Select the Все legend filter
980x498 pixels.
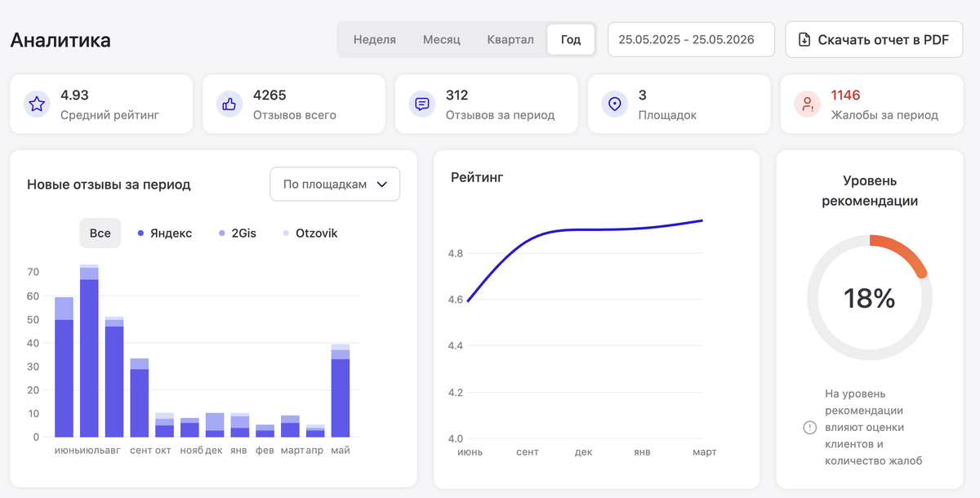pyautogui.click(x=100, y=233)
